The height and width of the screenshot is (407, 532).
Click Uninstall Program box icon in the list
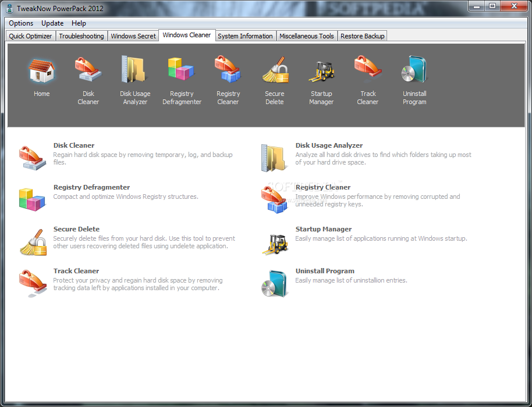click(274, 283)
